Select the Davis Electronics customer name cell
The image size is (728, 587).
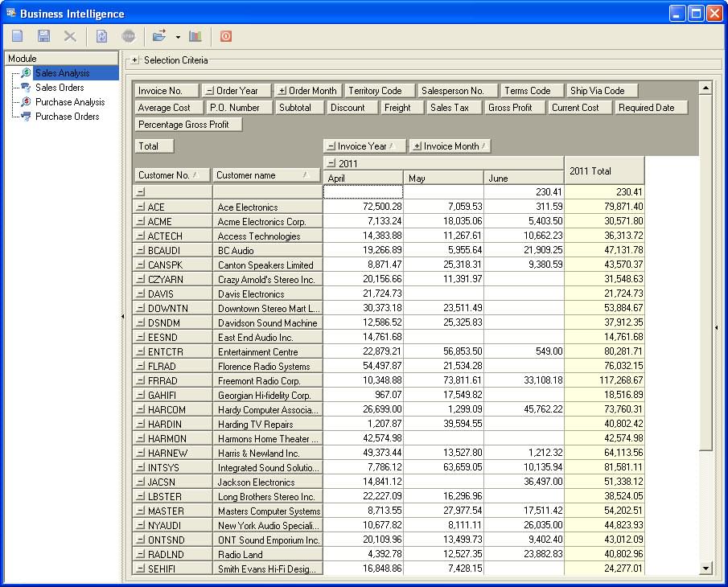(267, 293)
